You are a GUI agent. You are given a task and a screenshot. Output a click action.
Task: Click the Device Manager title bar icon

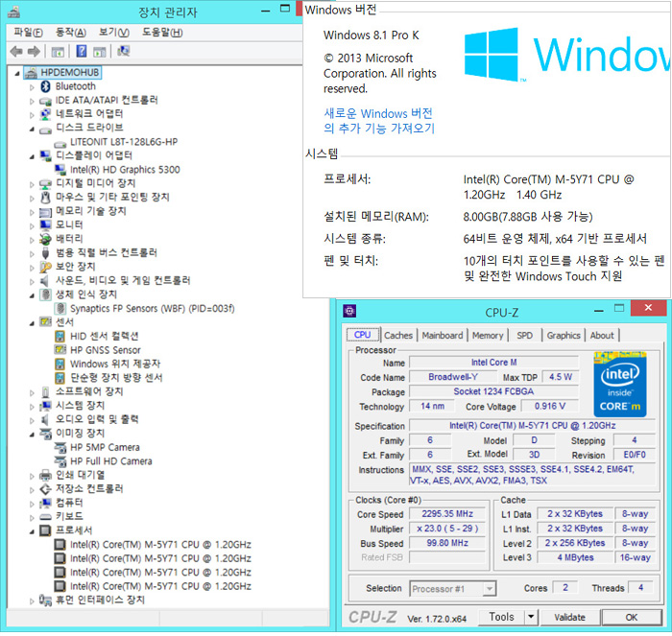coord(14,12)
